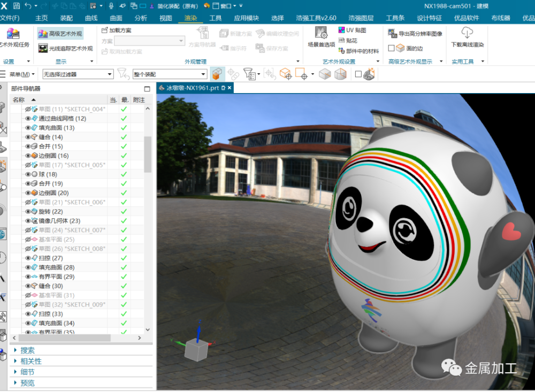Viewport: 535px width, 392px height.
Task: Toggle visibility eye for 填充曲面 (13)
Action: click(28, 128)
